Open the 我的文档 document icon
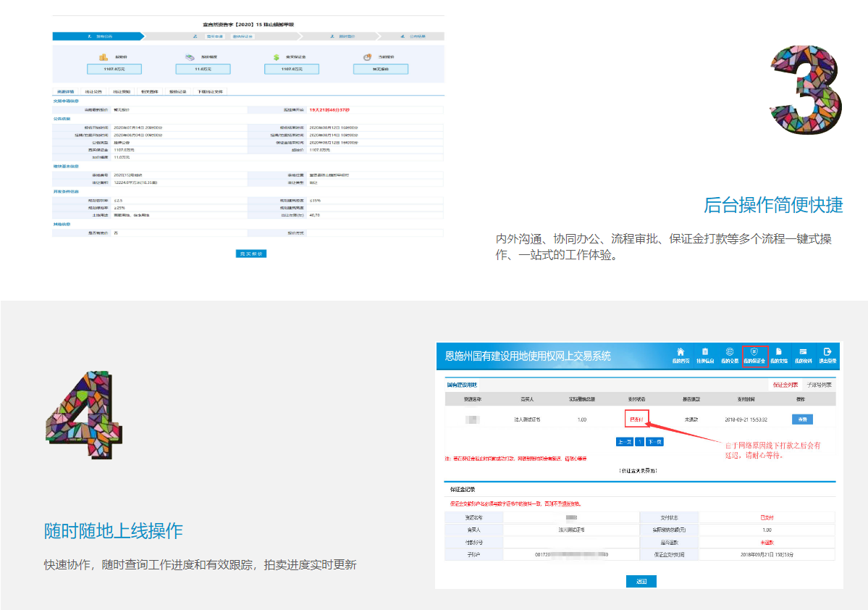The width and height of the screenshot is (868, 610). (x=779, y=352)
